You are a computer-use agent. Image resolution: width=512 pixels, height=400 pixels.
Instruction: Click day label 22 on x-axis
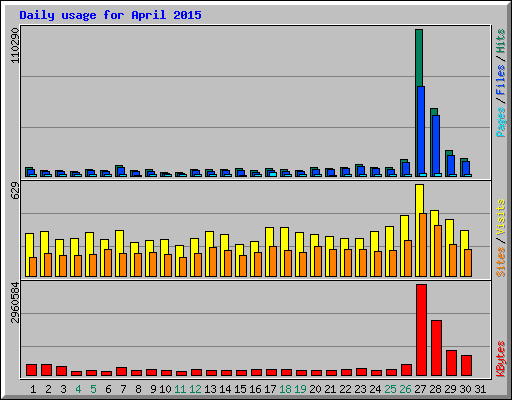coord(345,389)
